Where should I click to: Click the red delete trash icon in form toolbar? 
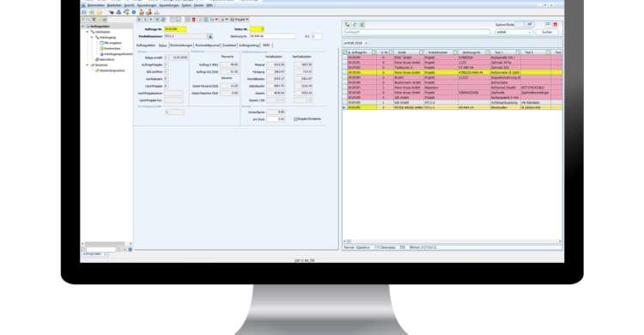pyautogui.click(x=193, y=20)
